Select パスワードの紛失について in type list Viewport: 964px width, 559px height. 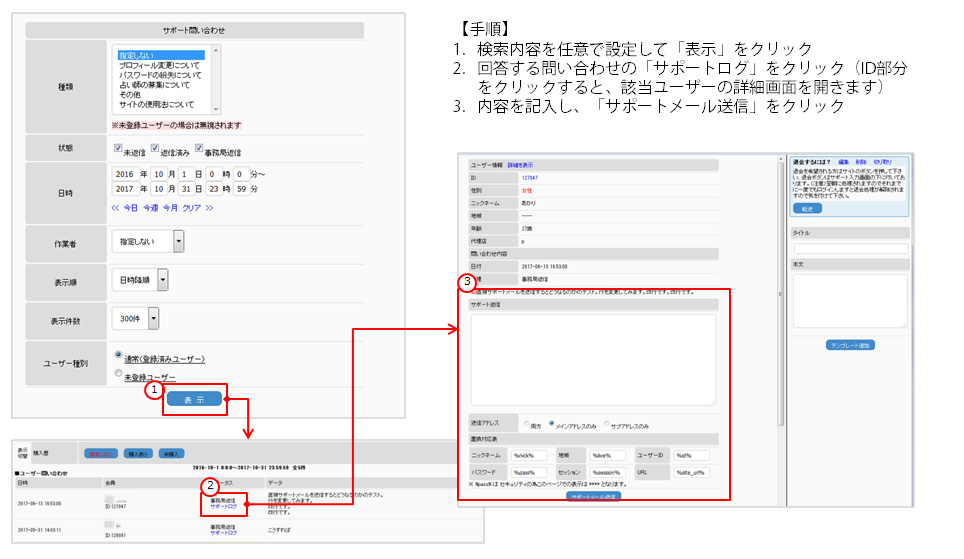[160, 75]
